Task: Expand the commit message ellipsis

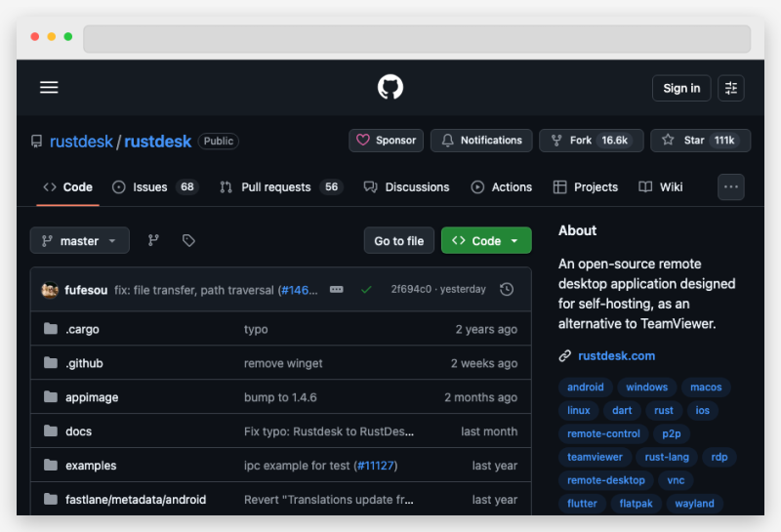Action: 337,290
